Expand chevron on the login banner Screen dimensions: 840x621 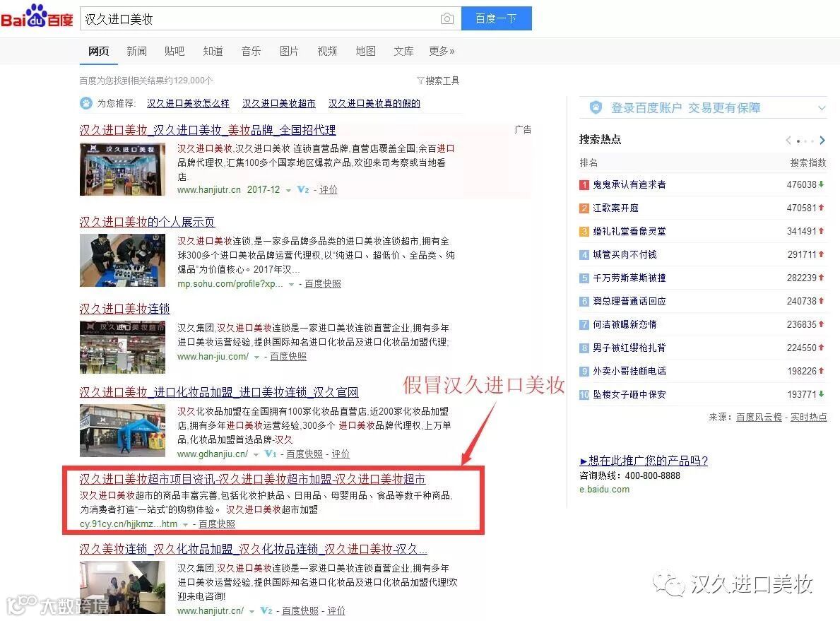(822, 108)
